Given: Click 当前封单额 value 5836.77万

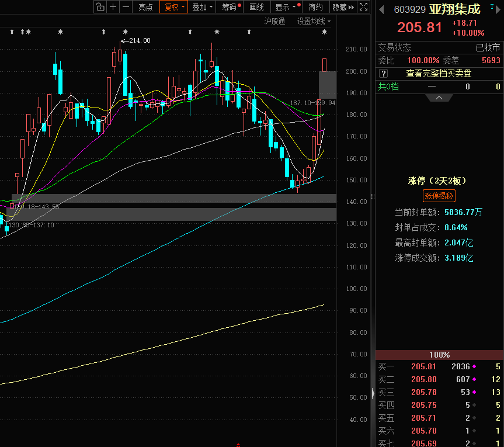Looking at the screenshot, I should pyautogui.click(x=463, y=212).
